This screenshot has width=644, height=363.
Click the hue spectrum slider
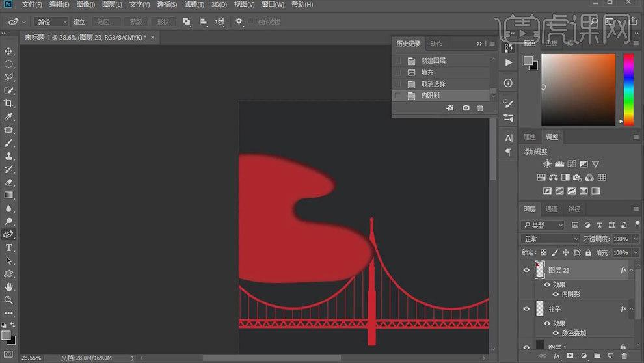(629, 90)
